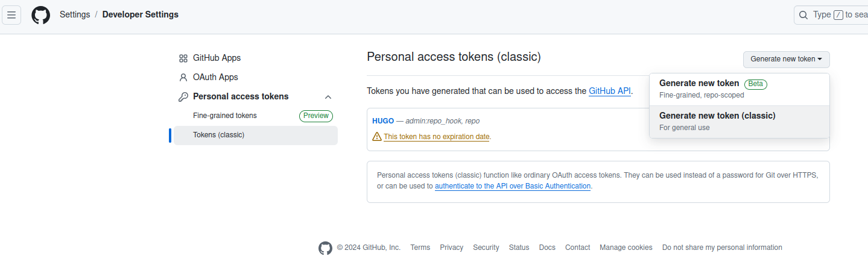Click the OAuth Apps person icon
The height and width of the screenshot is (268, 868).
pyautogui.click(x=183, y=78)
